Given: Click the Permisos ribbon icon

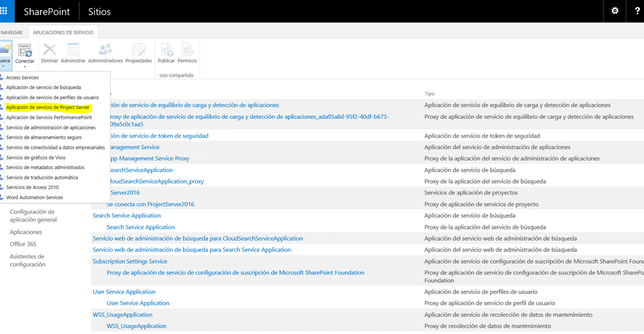Looking at the screenshot, I should pyautogui.click(x=187, y=50).
